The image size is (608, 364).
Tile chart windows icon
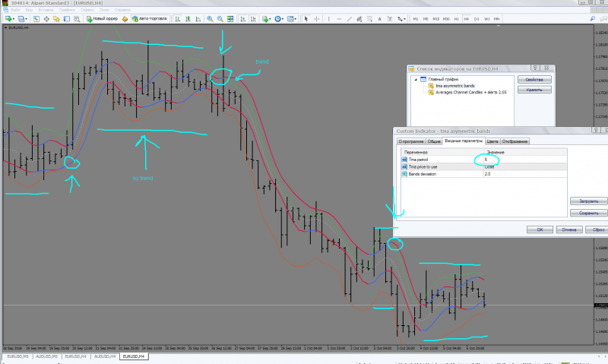pyautogui.click(x=230, y=18)
